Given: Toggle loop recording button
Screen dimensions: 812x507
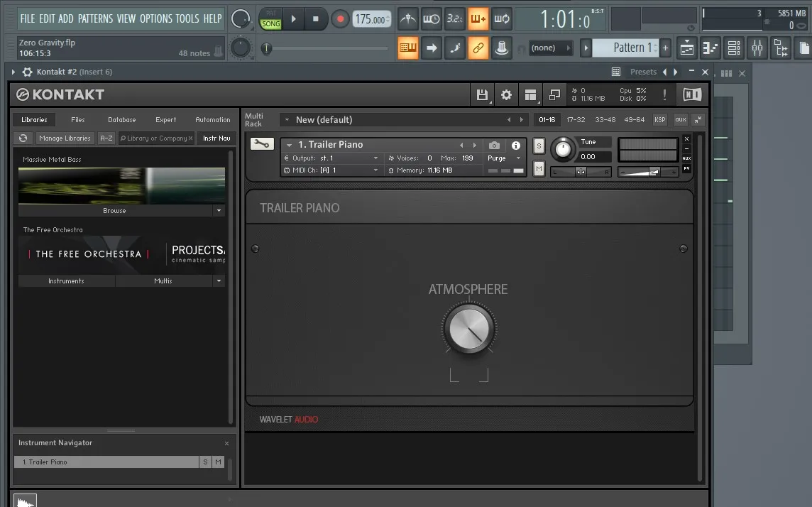Looking at the screenshot, I should pyautogui.click(x=501, y=19).
